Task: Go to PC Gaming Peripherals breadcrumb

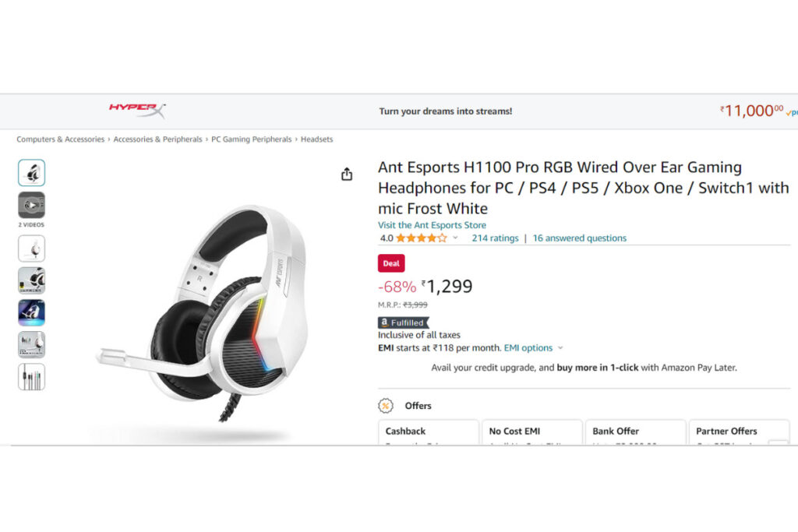Action: coord(252,139)
